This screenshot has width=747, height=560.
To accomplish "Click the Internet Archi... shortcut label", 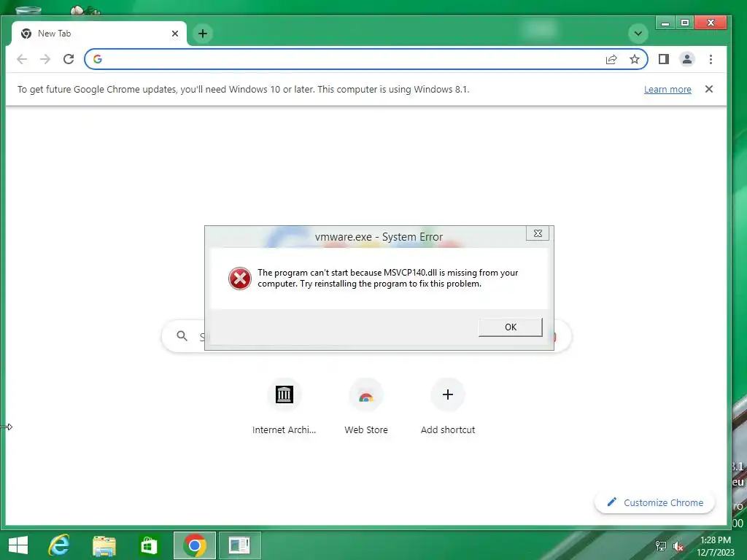I will [284, 430].
